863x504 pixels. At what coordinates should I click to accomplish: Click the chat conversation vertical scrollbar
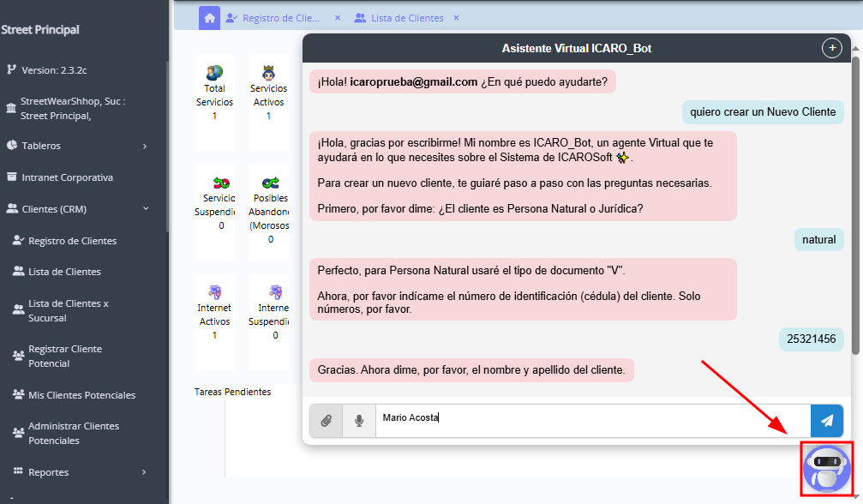coord(854,204)
